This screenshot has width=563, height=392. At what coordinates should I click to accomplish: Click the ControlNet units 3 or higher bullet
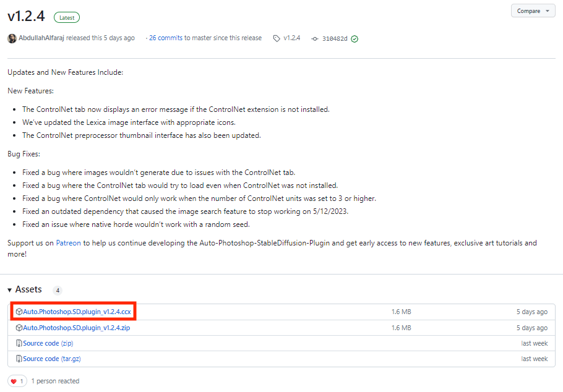tap(199, 198)
